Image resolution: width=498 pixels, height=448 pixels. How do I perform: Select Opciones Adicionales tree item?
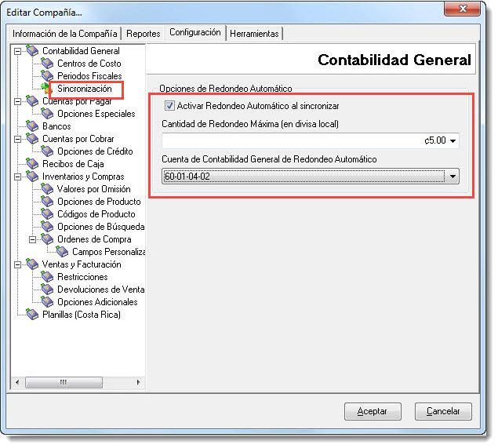[x=97, y=302]
